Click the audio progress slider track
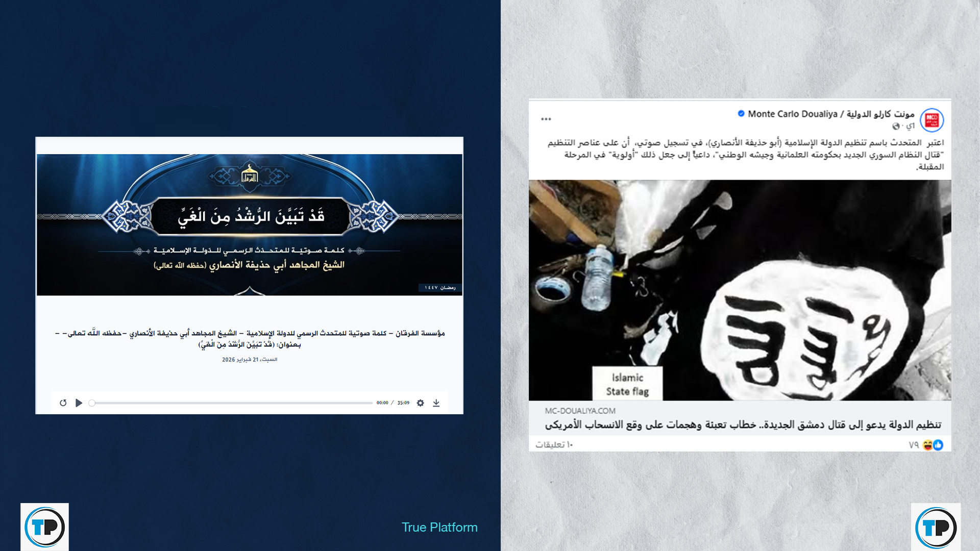This screenshot has width=980, height=551. [x=232, y=403]
